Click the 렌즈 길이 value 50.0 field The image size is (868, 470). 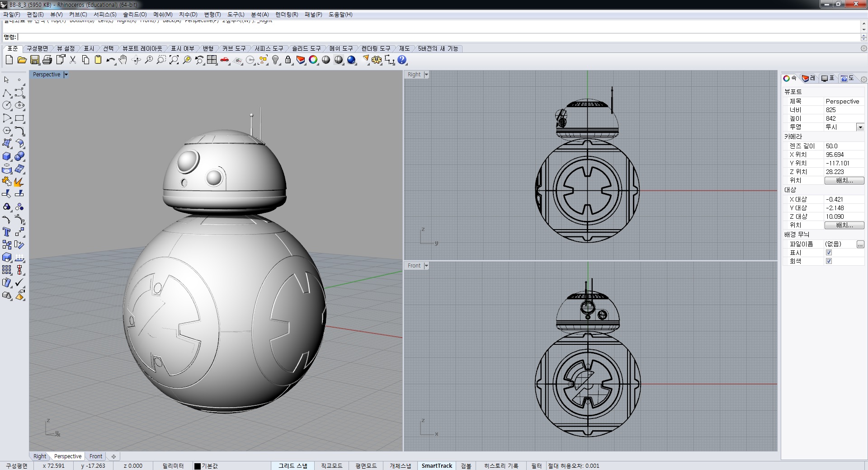pyautogui.click(x=844, y=146)
